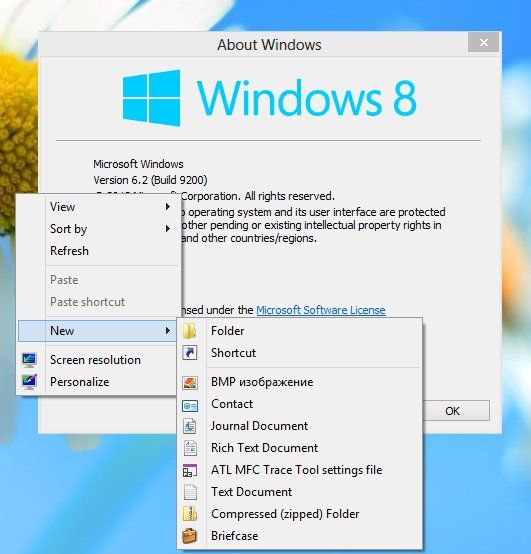Click the Personalize monitor icon
Image resolution: width=531 pixels, height=554 pixels.
pyautogui.click(x=29, y=382)
